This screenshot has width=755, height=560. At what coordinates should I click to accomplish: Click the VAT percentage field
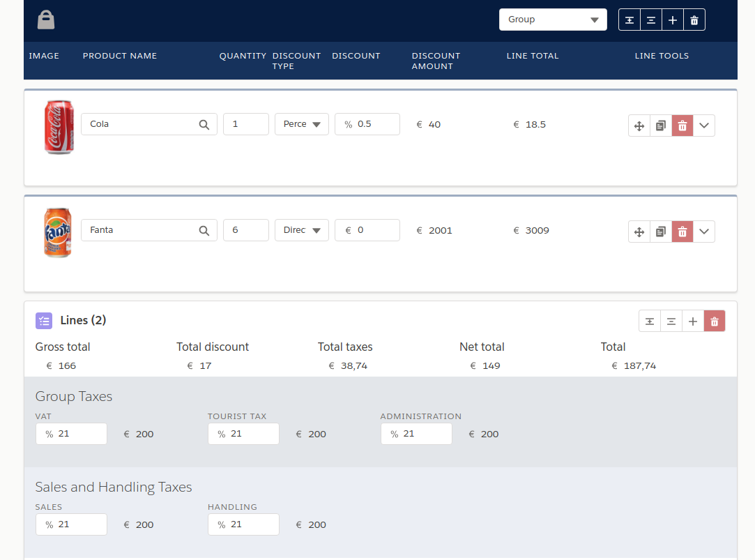71,434
